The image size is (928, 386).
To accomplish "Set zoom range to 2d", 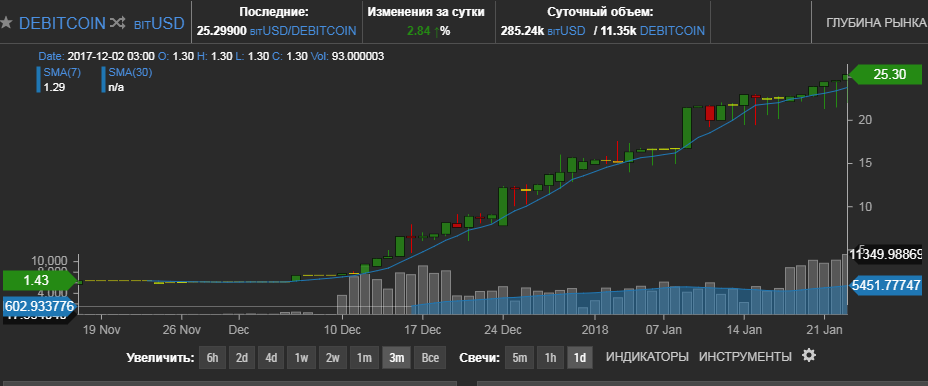I will (x=241, y=358).
